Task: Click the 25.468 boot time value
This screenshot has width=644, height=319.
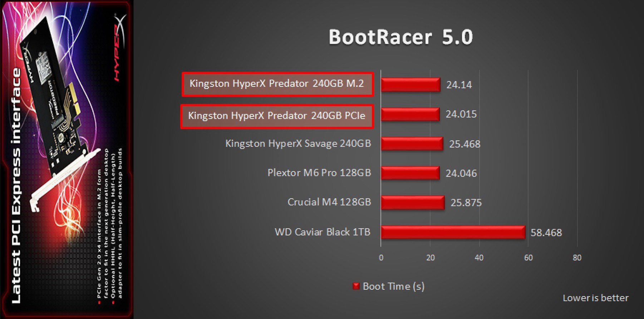Action: coord(465,144)
